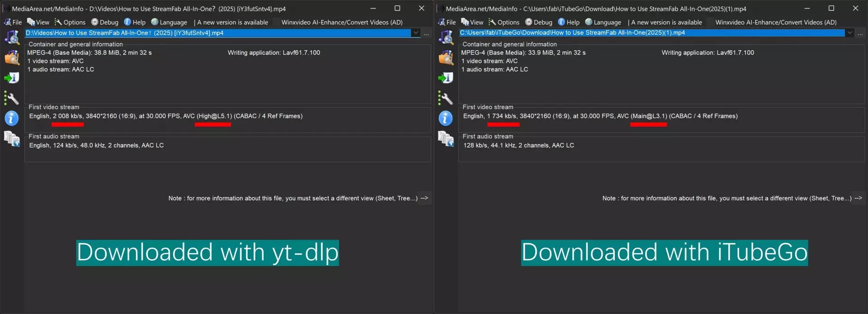
Task: Click the 'Note : for more information' text in C:\Users\fab window
Action: pos(727,199)
